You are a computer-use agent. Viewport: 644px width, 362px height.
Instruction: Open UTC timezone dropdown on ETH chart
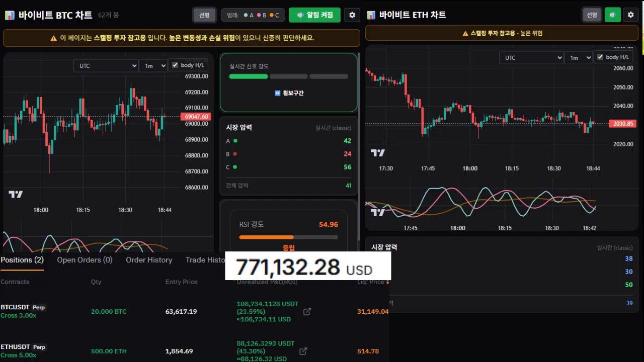click(531, 58)
